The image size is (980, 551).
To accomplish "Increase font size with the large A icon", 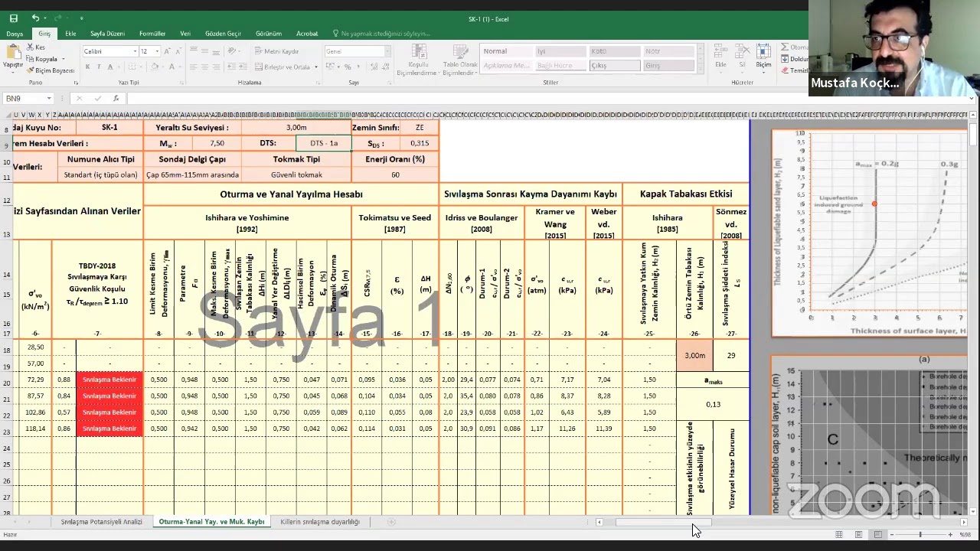I will coord(167,51).
